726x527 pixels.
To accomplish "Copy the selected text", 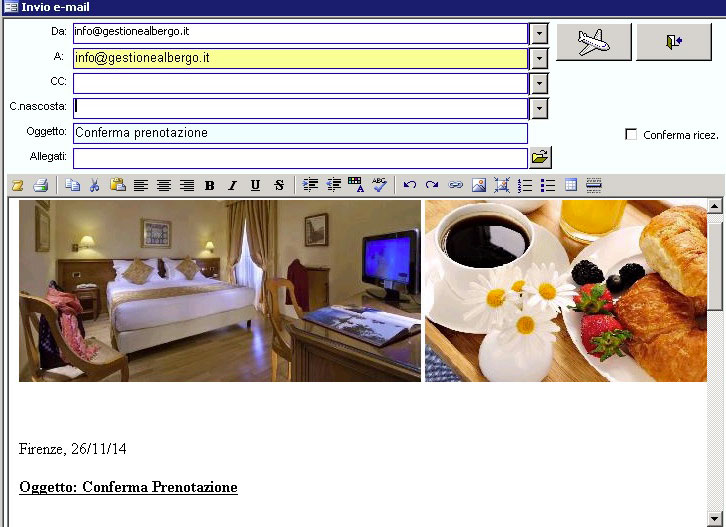I will (72, 185).
